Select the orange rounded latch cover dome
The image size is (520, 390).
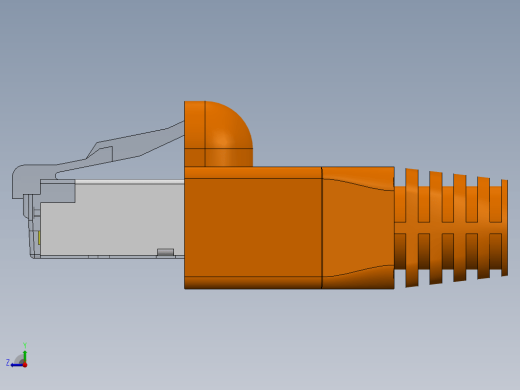point(218,134)
